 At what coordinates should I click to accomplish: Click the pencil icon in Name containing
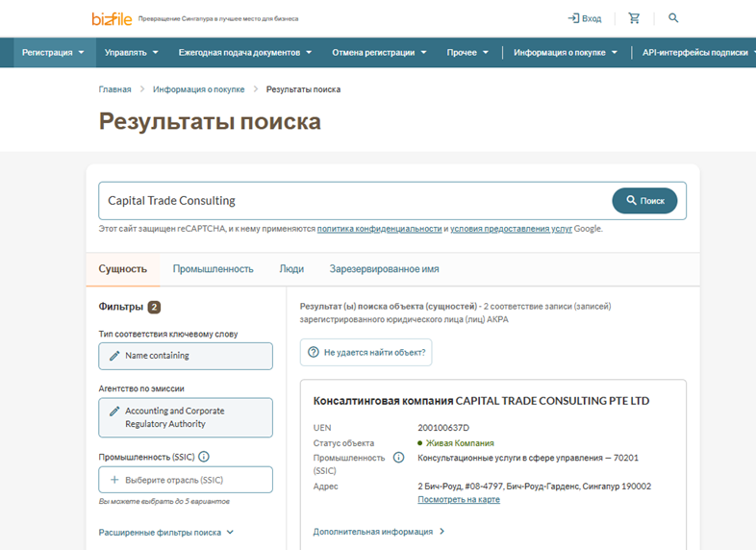[114, 356]
